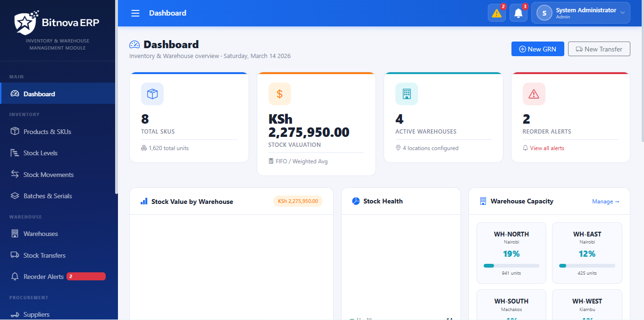This screenshot has width=644, height=320.
Task: Click the WH-EAST capacity progress bar
Action: click(587, 266)
